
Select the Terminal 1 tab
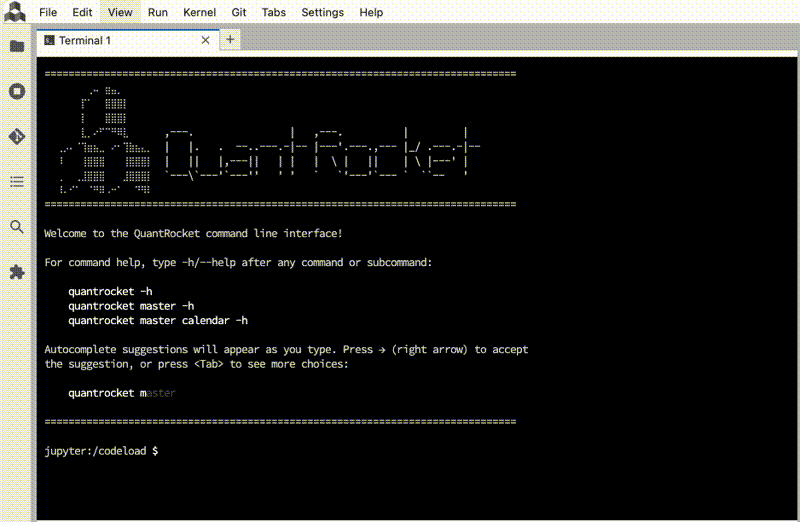click(x=128, y=40)
